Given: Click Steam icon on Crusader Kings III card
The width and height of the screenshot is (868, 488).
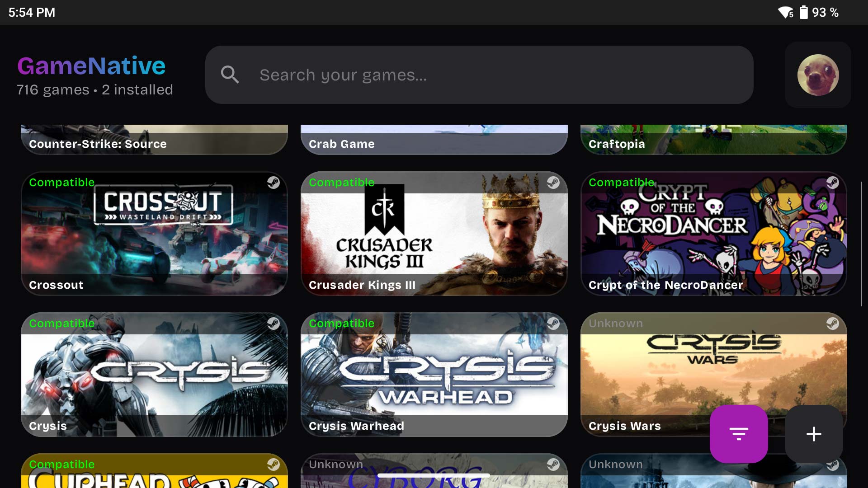Looking at the screenshot, I should coord(553,183).
